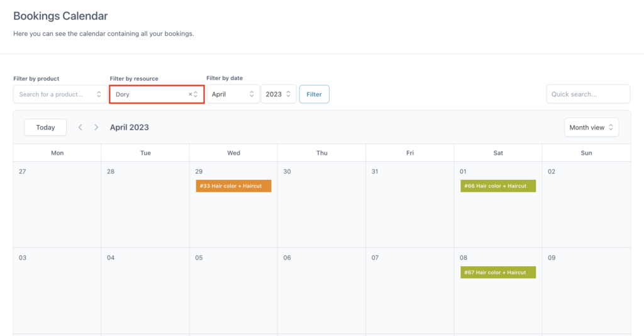Viewport: 644px width, 336px height.
Task: Select the day cell numbered 05
Action: point(233,291)
